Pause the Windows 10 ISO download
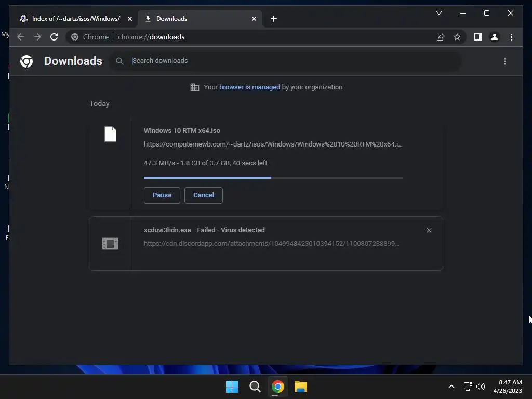 (x=162, y=195)
